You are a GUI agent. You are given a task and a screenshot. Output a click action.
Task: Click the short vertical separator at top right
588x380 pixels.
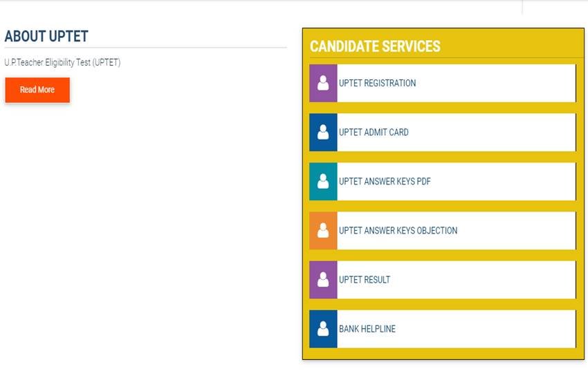coord(522,7)
